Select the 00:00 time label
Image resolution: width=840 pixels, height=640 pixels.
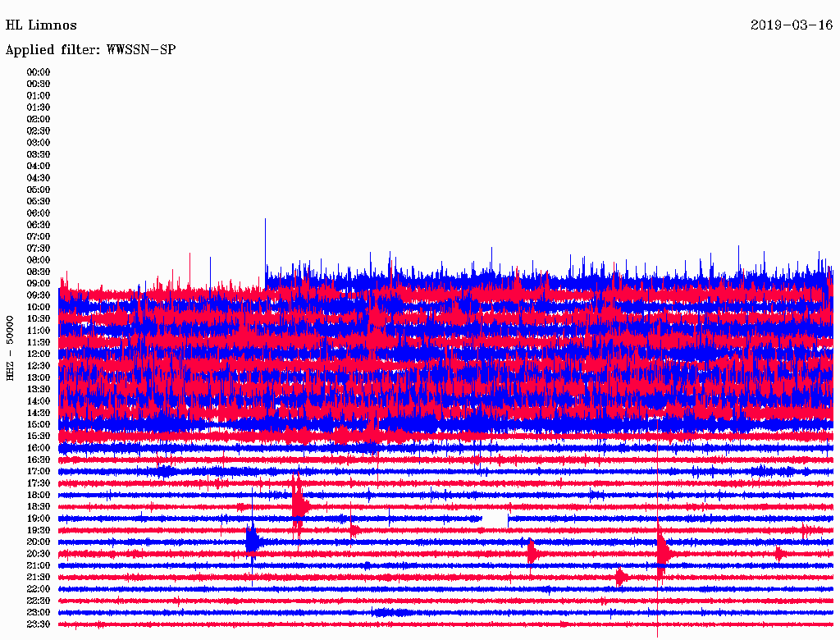click(x=39, y=72)
